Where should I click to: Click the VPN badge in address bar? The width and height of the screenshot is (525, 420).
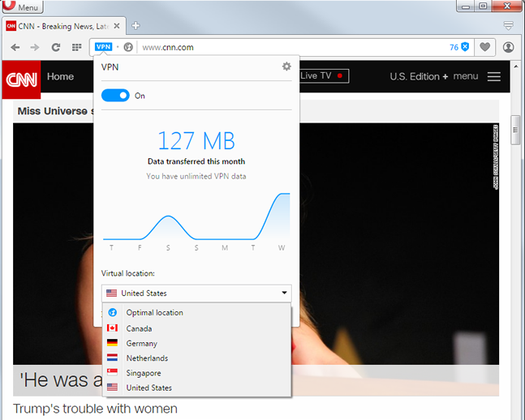click(103, 47)
